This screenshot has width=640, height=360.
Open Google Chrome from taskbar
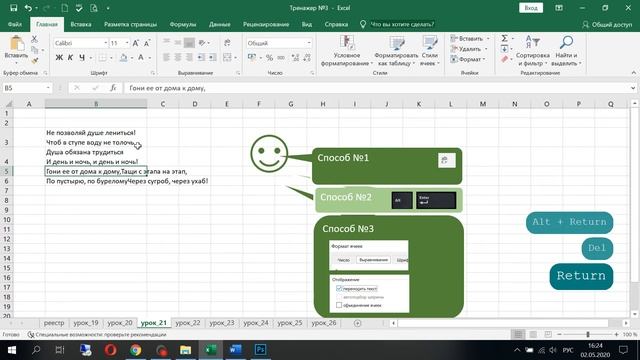tap(136, 350)
